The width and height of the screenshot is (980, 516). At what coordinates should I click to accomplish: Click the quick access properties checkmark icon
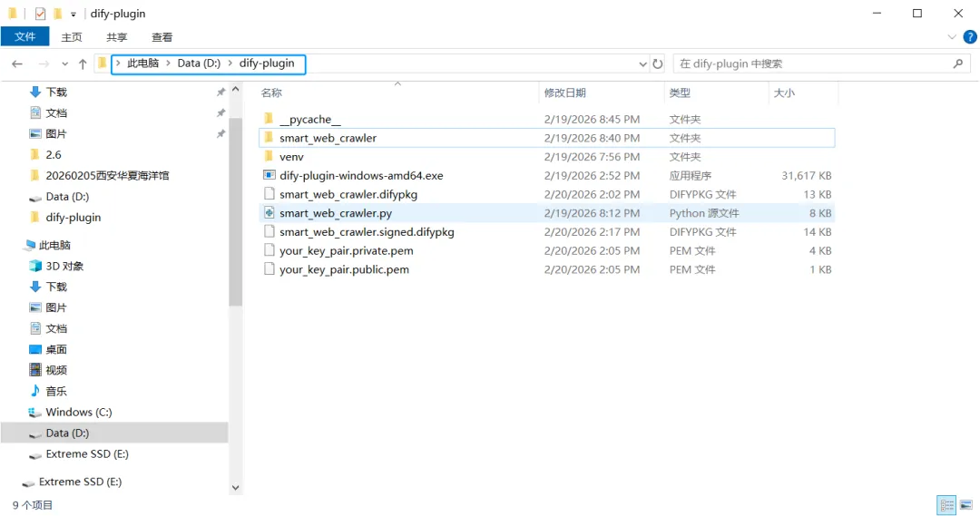tap(40, 13)
